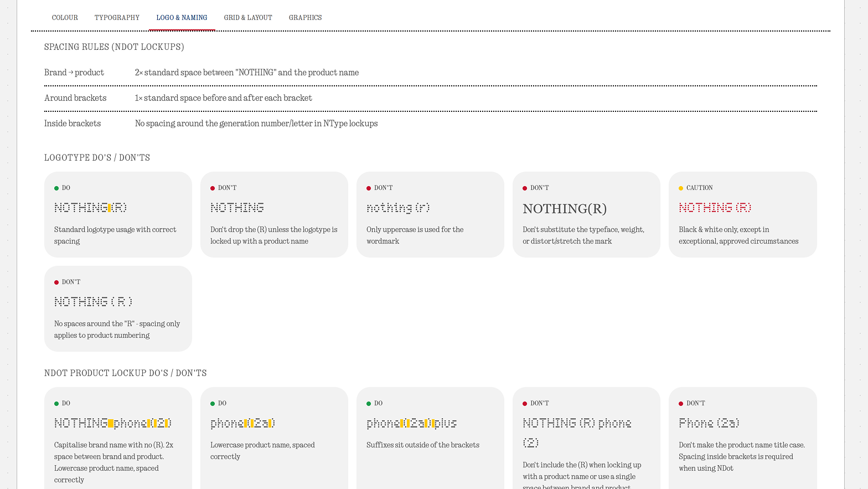Image resolution: width=868 pixels, height=489 pixels.
Task: Click the lowercase nothing (r) logotype example
Action: (x=398, y=208)
